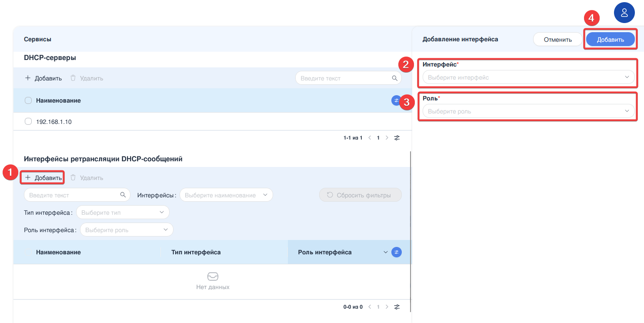Click search magnifier in relay interfaces search field
The height and width of the screenshot is (323, 644).
pos(123,195)
